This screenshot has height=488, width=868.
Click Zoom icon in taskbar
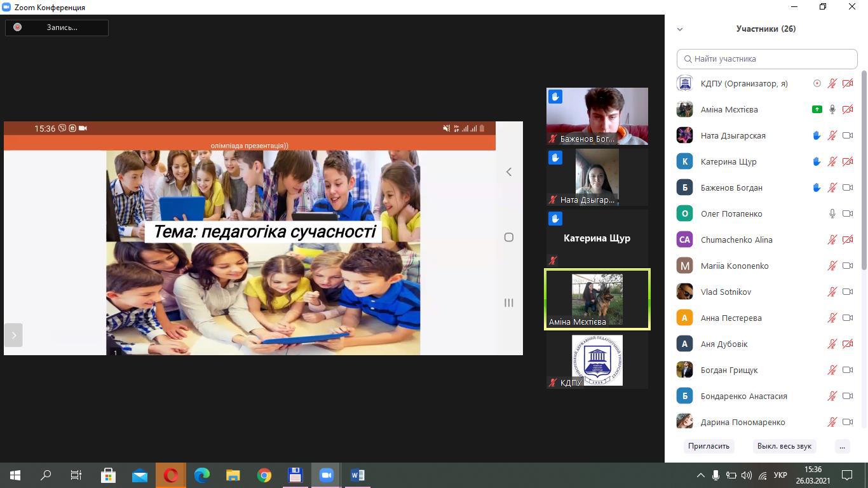click(x=326, y=475)
